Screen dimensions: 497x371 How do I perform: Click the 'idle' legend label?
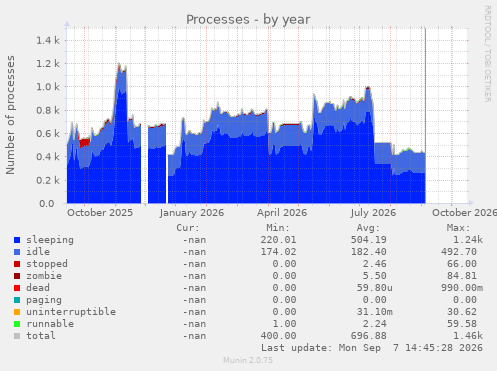pos(38,252)
